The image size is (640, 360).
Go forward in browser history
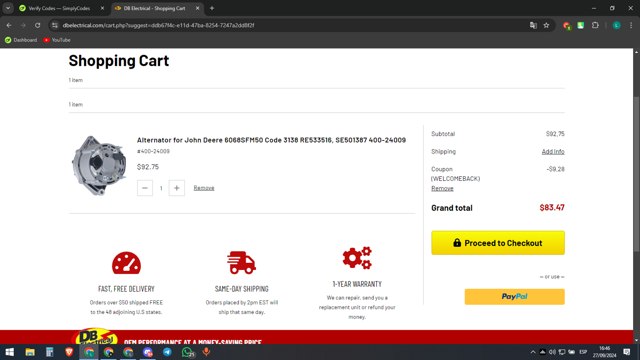(x=23, y=25)
